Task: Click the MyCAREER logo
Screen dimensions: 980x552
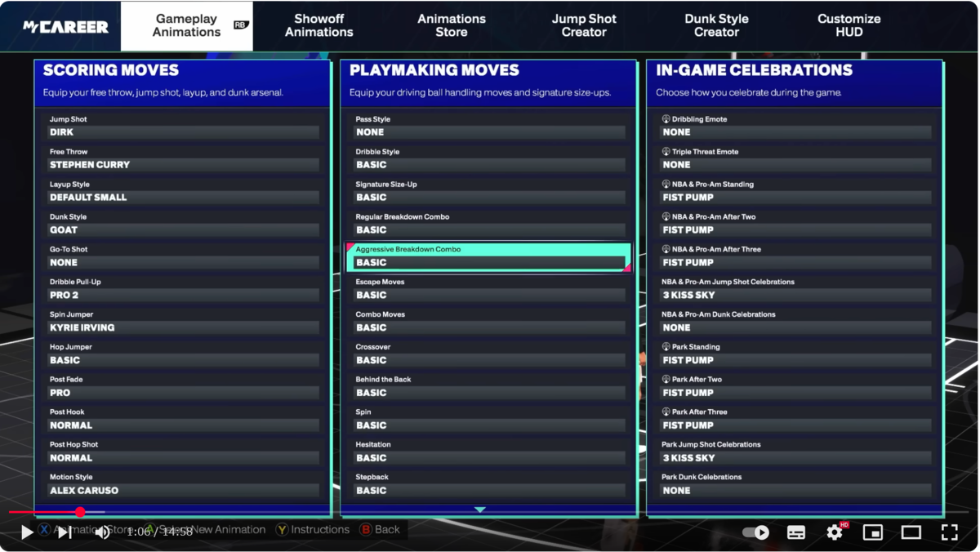Action: [x=65, y=27]
